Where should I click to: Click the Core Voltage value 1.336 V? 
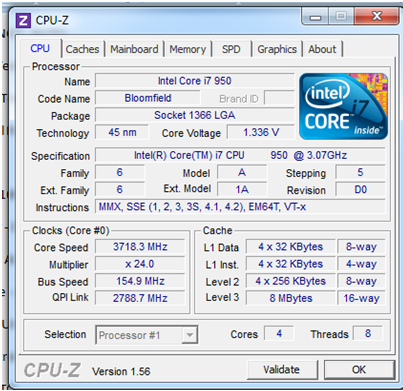(x=261, y=132)
